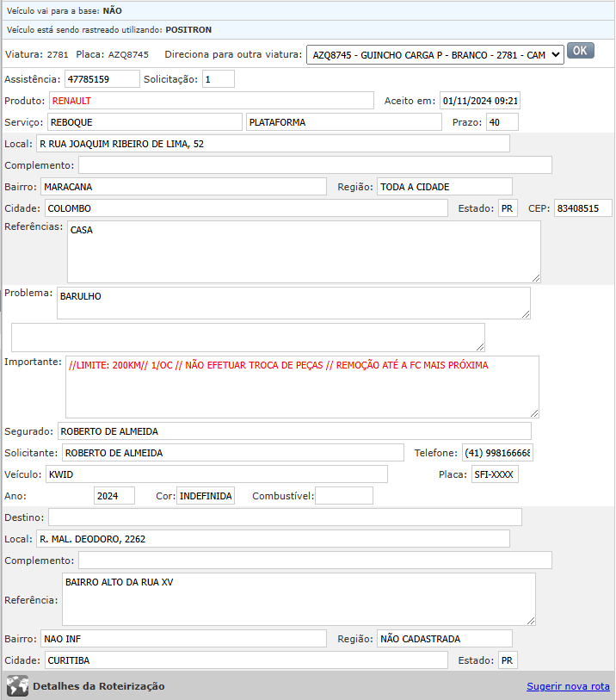Click the Local field with Rua Joaquim Ribeiro
The height and width of the screenshot is (700, 616).
point(273,144)
